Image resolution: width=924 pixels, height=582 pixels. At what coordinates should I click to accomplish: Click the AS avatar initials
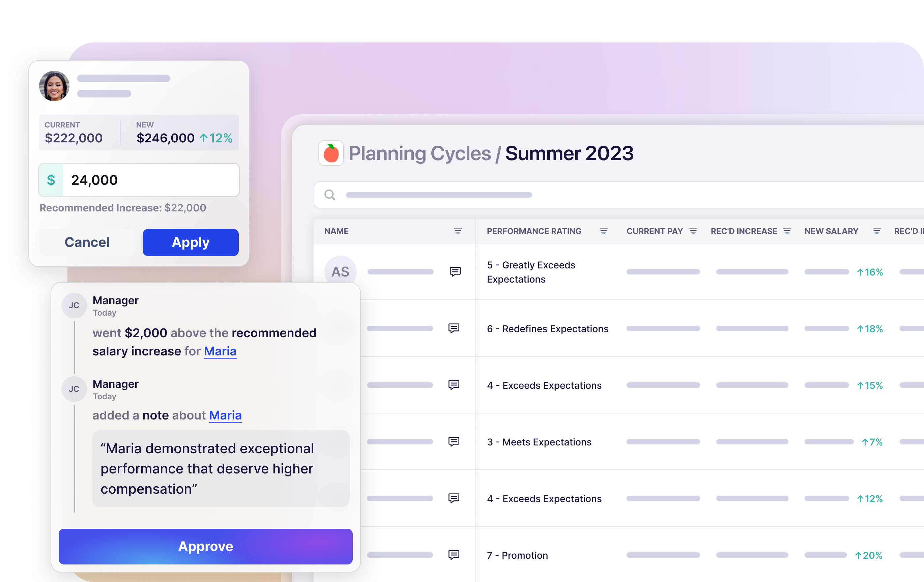pos(340,272)
